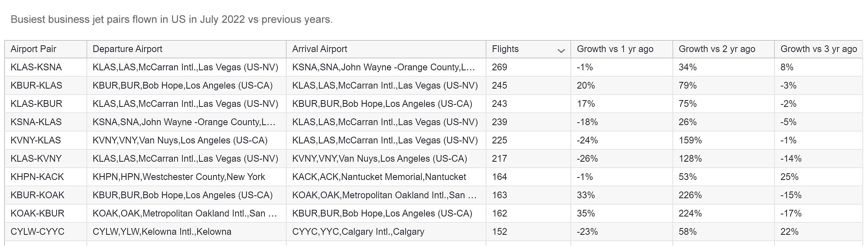Click the Kelowna Intl. departure airport cell
This screenshot has height=246, width=868.
pyautogui.click(x=186, y=232)
